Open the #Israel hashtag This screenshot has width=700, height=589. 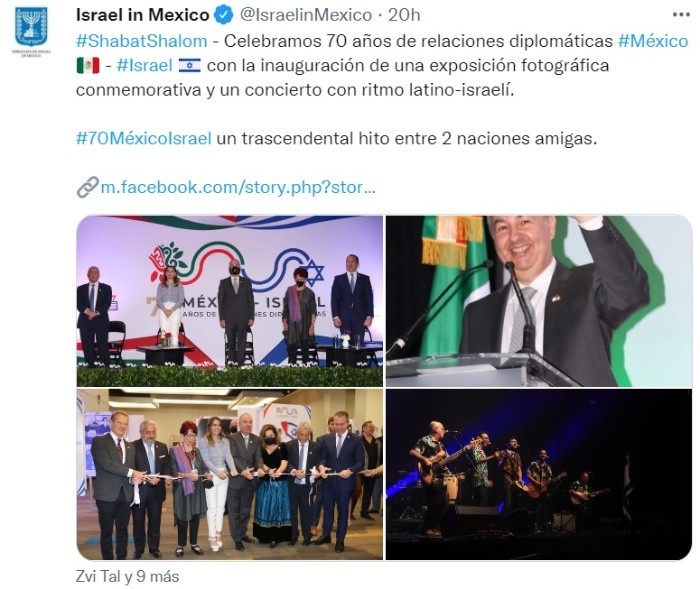[x=144, y=66]
